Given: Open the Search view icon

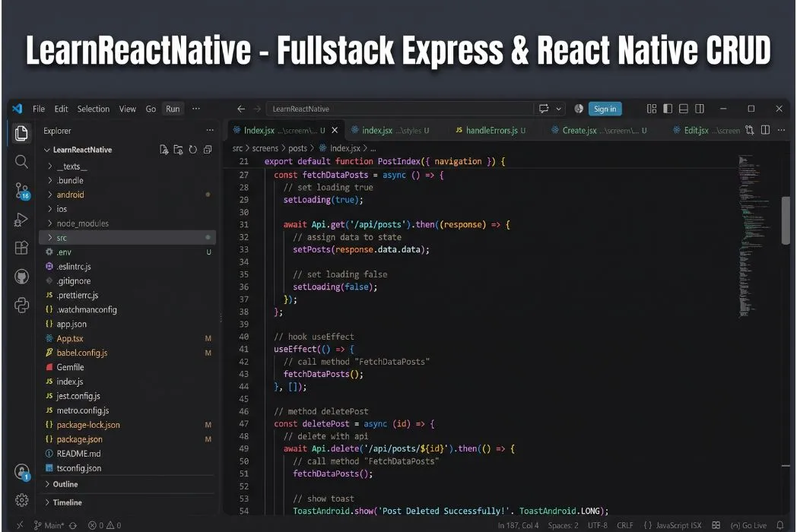Looking at the screenshot, I should (x=21, y=162).
